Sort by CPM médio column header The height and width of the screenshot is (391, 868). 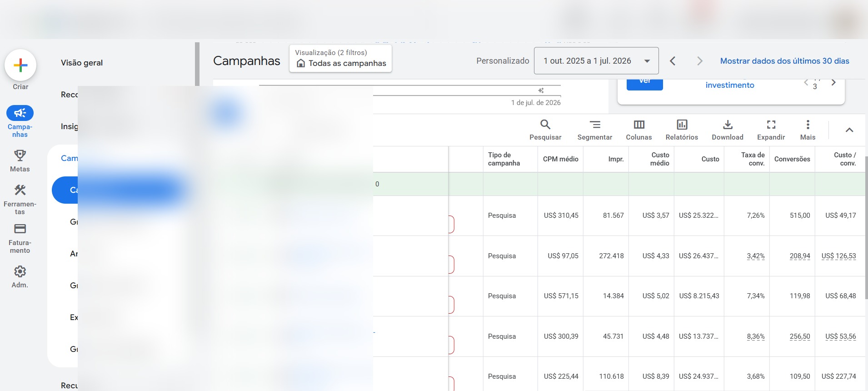[560, 159]
